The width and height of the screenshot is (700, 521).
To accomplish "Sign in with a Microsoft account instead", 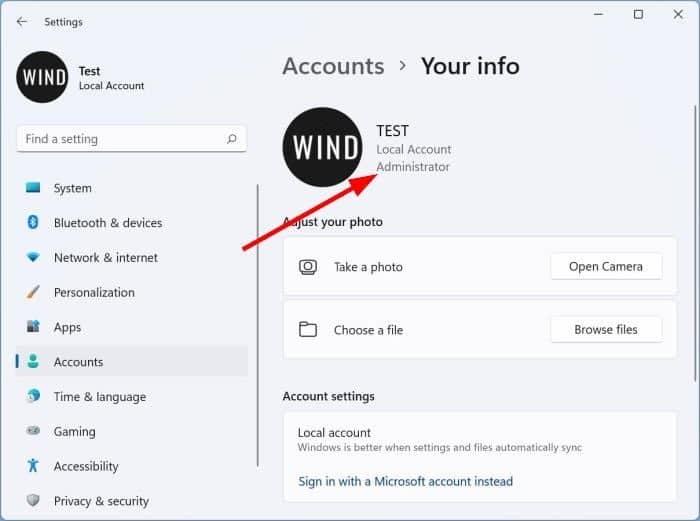I will 405,481.
